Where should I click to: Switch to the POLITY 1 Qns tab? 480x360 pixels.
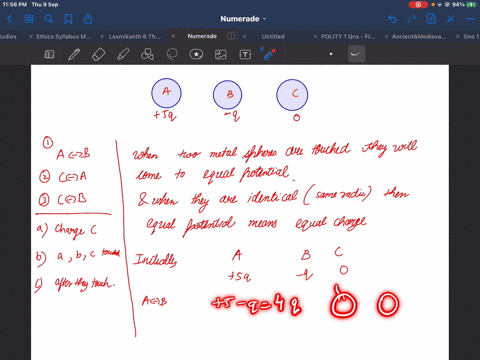point(348,37)
